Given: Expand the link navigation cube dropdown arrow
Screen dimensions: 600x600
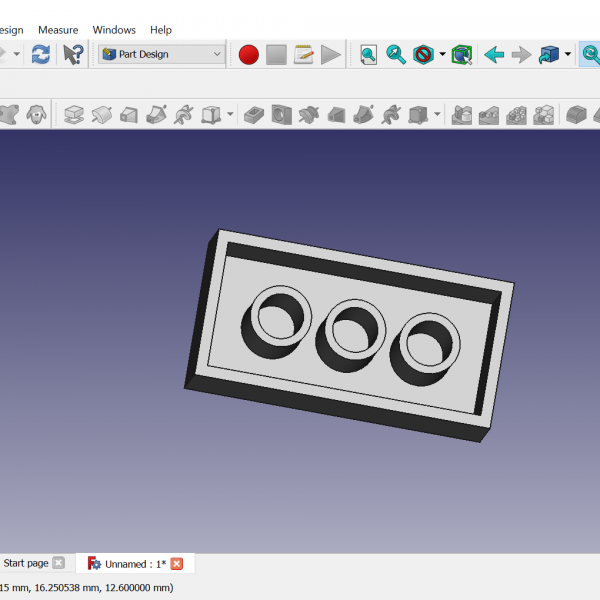Looking at the screenshot, I should point(567,55).
